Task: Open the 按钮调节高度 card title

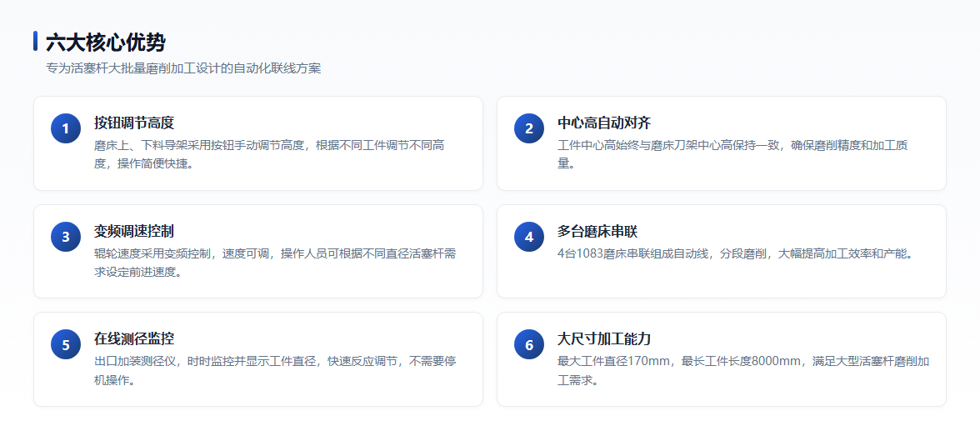Action: (x=133, y=123)
